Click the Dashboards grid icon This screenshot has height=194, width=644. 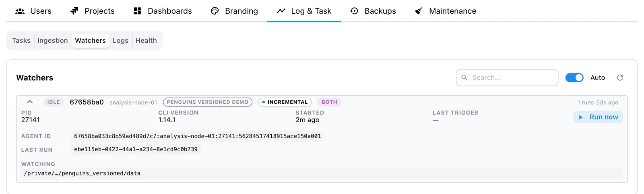tap(137, 11)
